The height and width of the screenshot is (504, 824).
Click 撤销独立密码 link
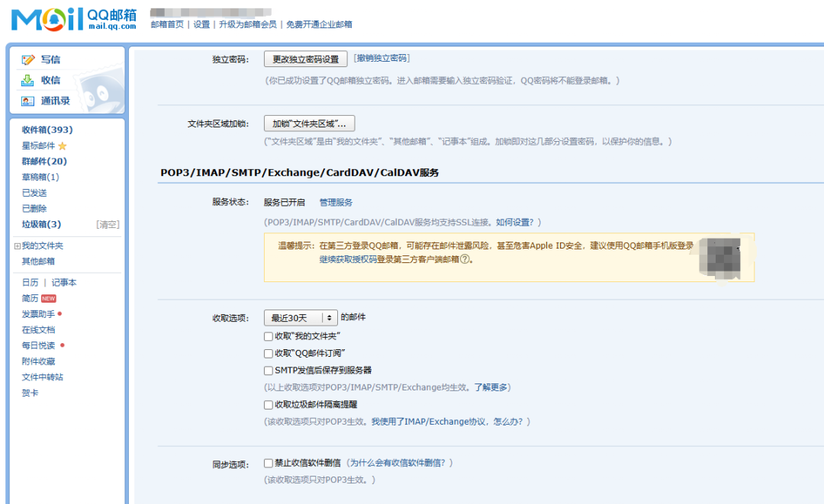(381, 58)
